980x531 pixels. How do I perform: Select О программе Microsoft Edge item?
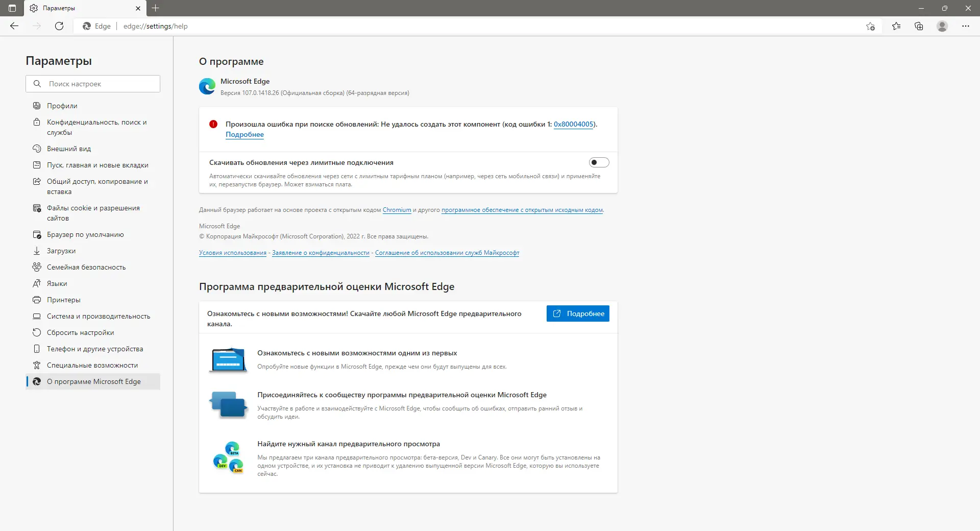click(x=93, y=381)
